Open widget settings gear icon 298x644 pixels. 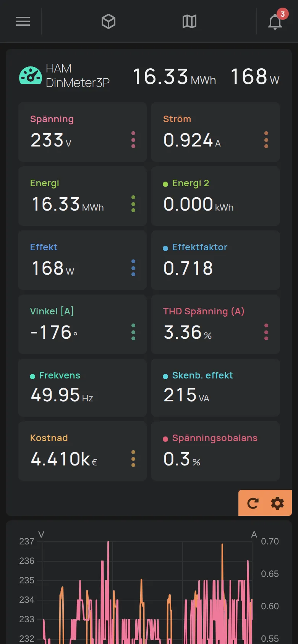[277, 503]
